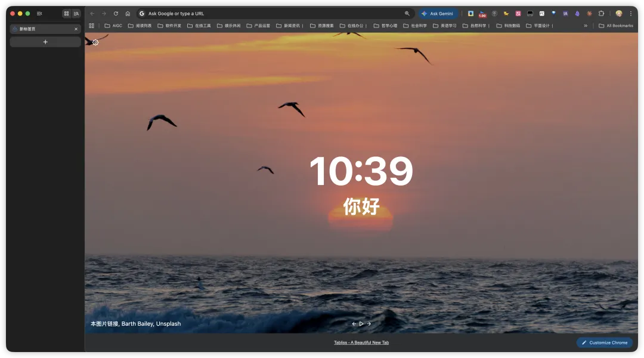
Task: Open the FC extension icon
Action: point(541,14)
